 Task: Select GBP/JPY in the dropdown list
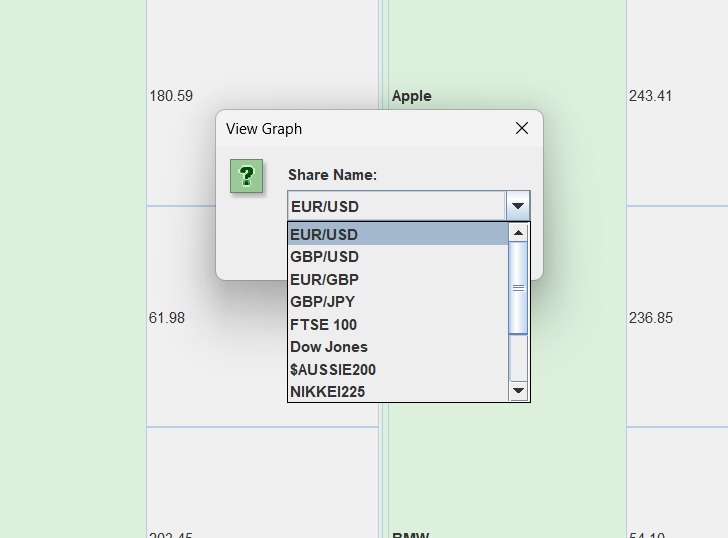[398, 302]
